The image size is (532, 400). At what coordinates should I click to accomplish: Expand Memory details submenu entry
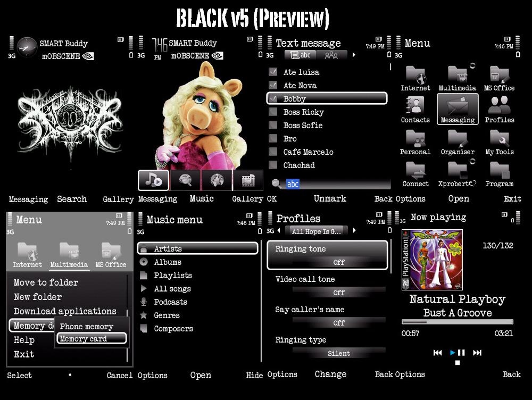(x=32, y=326)
